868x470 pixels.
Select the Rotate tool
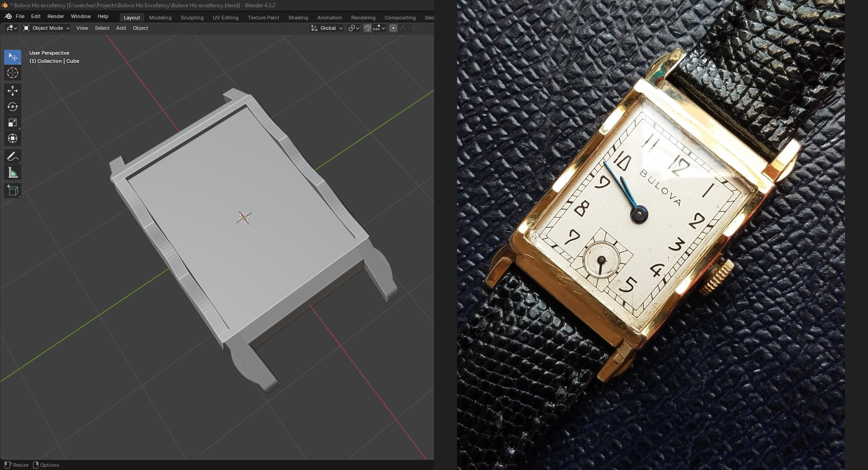13,107
